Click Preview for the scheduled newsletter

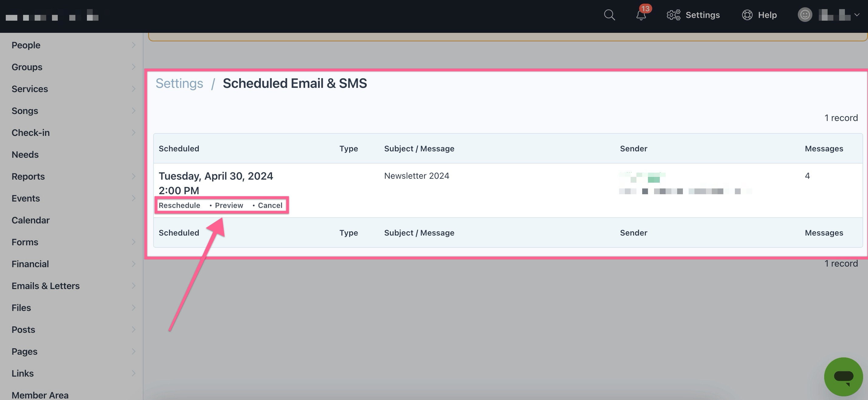point(229,205)
